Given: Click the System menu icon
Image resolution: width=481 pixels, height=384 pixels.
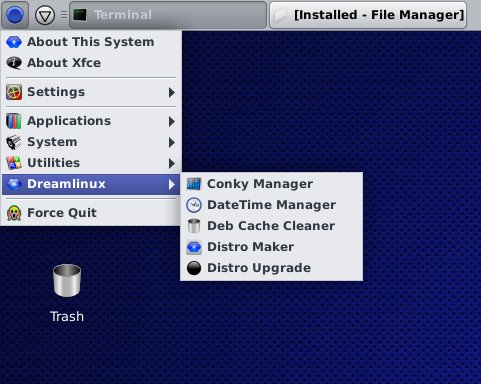Looking at the screenshot, I should coord(14,142).
